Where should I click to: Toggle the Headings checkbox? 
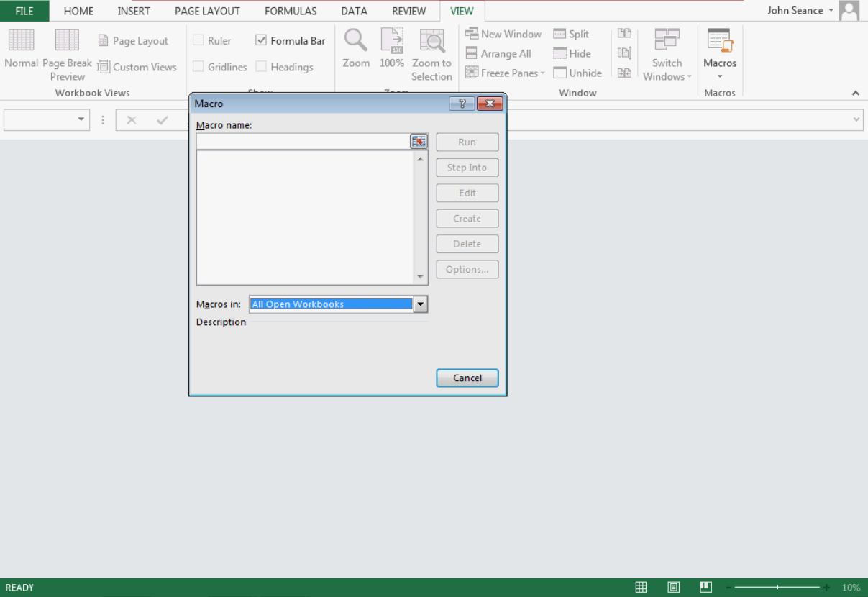tap(261, 67)
